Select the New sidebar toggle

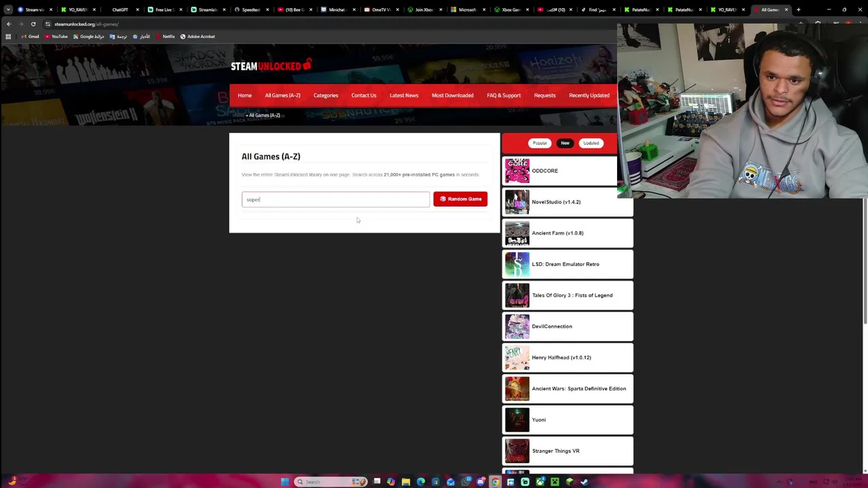point(565,143)
